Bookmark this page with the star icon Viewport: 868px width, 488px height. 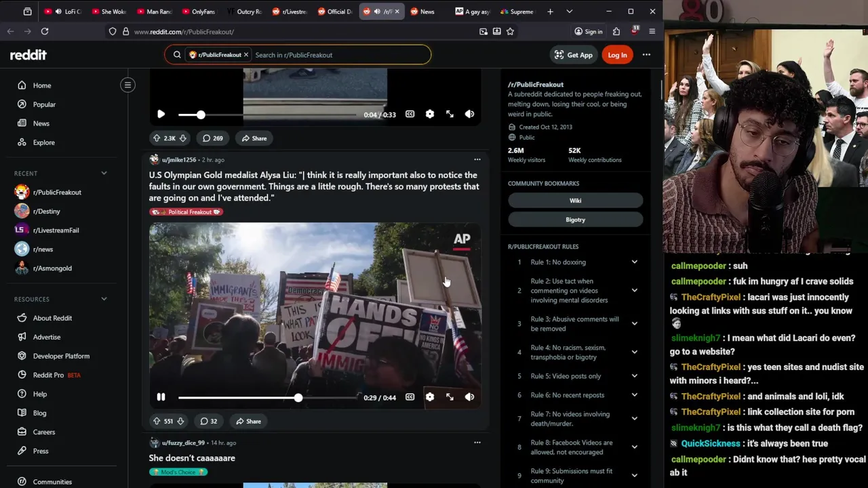click(x=510, y=31)
